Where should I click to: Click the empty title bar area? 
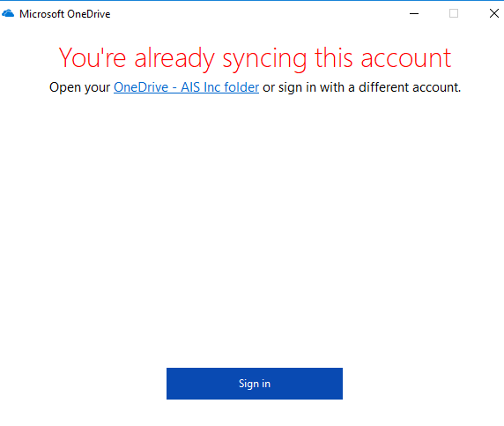[x=257, y=13]
